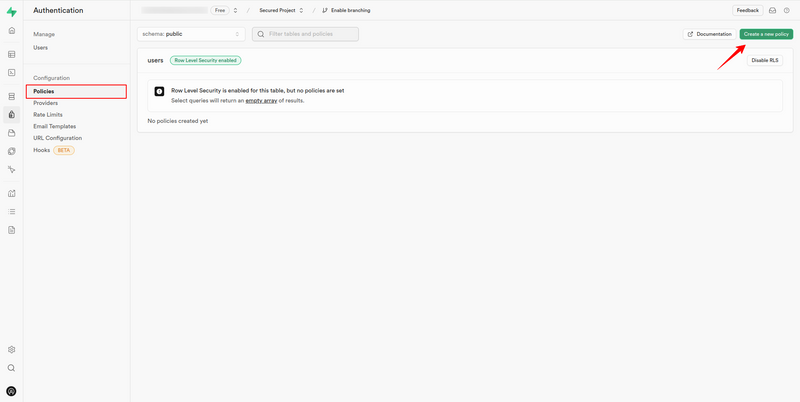Open the Logs list icon in sidebar
Screen dimensions: 800x402
point(11,211)
